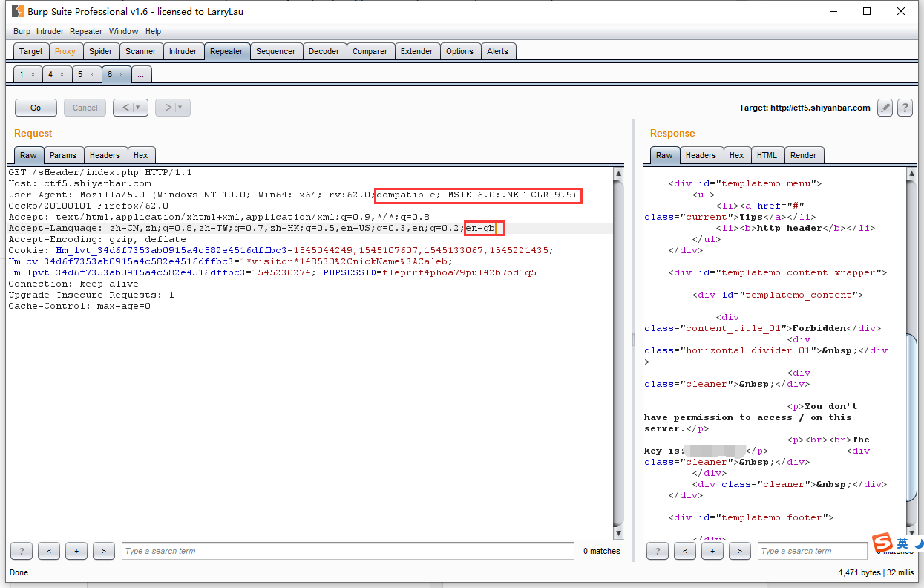Click the plus button under Response panel
The image size is (924, 588).
coord(712,551)
